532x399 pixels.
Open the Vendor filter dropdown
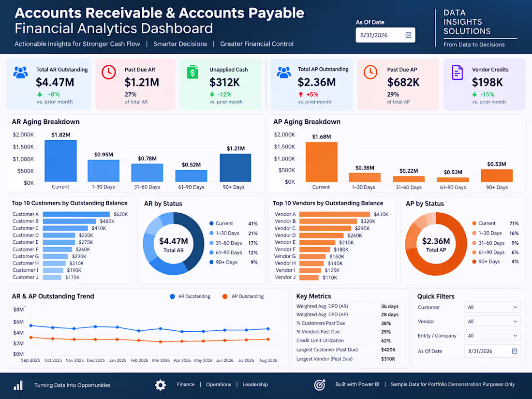click(x=492, y=321)
